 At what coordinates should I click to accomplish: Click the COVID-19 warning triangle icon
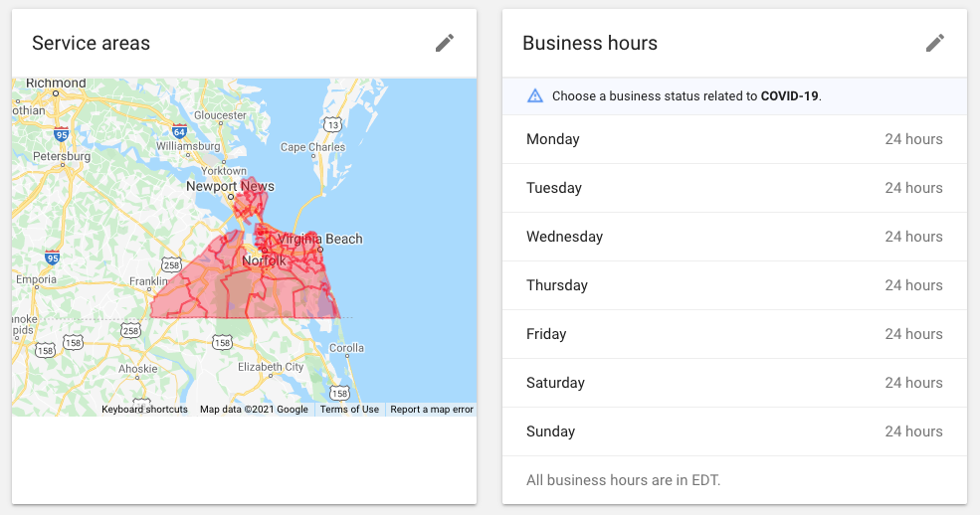535,96
